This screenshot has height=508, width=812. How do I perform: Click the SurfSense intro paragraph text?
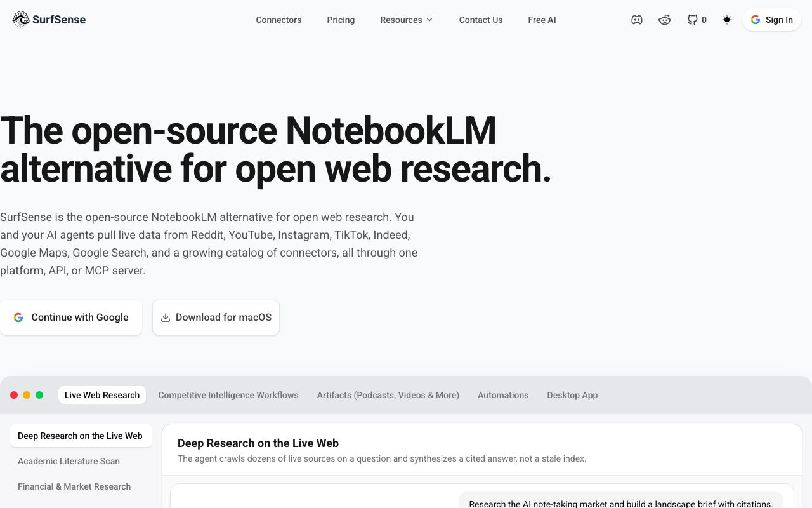[209, 244]
